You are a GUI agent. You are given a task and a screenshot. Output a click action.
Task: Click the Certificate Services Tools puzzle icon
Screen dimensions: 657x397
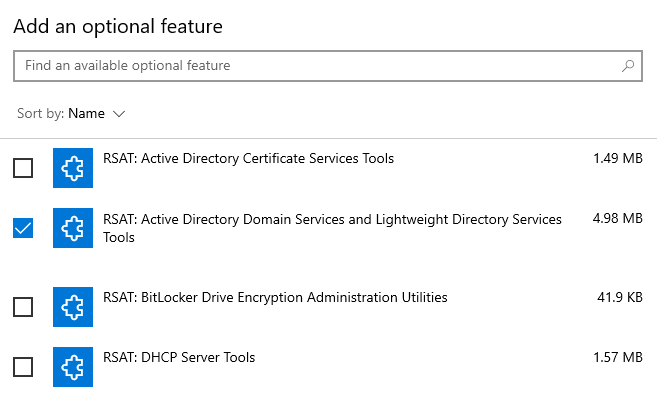coord(73,168)
